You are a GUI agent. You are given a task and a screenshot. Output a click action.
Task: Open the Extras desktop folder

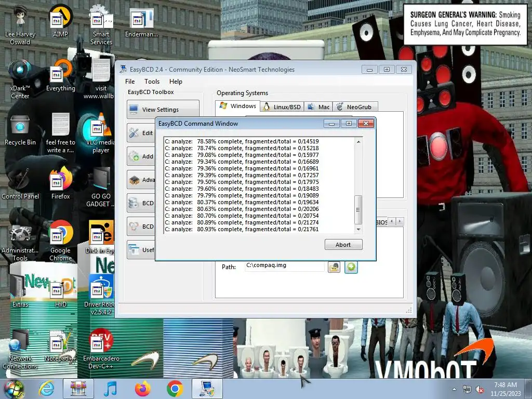click(x=20, y=291)
